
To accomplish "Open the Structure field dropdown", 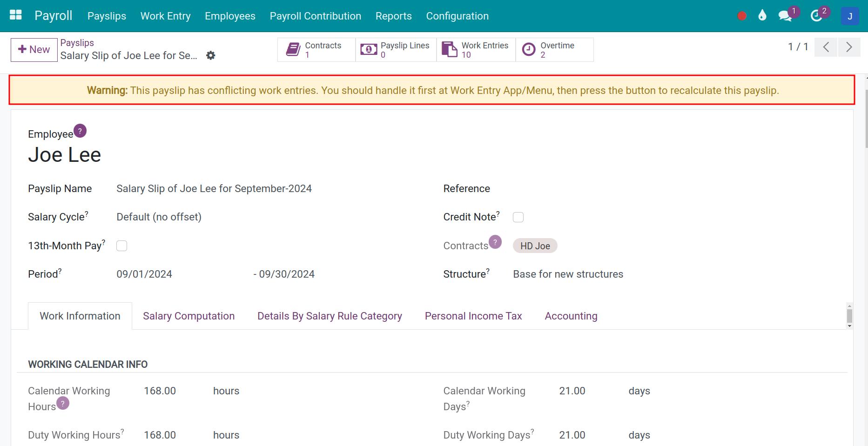I will coord(568,274).
